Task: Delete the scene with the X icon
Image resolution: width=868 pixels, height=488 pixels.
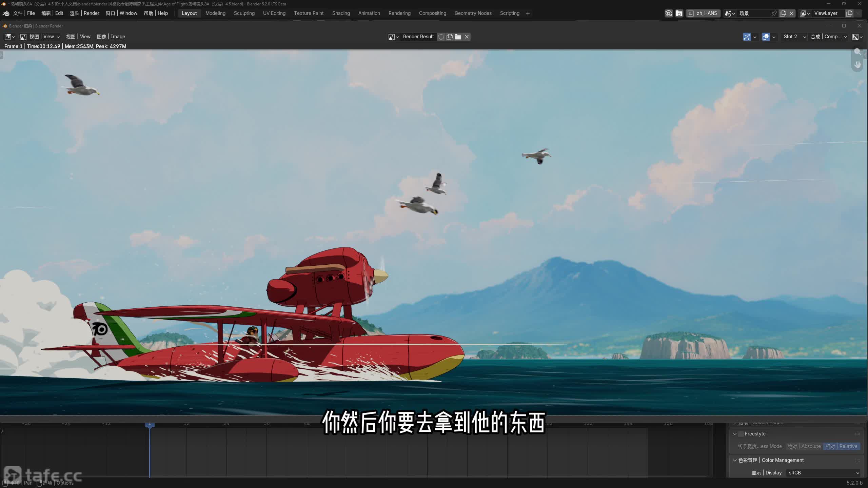Action: coord(792,13)
